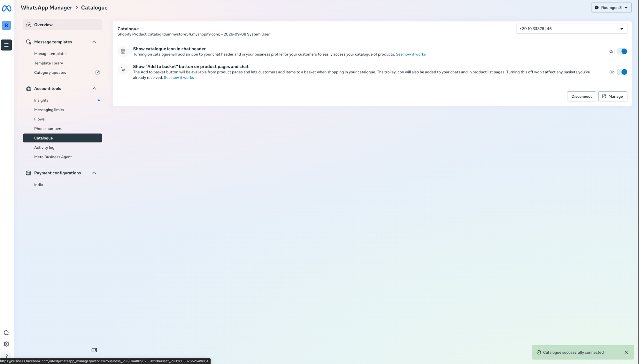Open 'See how it works' for Add to basket
This screenshot has width=639, height=364.
(179, 78)
